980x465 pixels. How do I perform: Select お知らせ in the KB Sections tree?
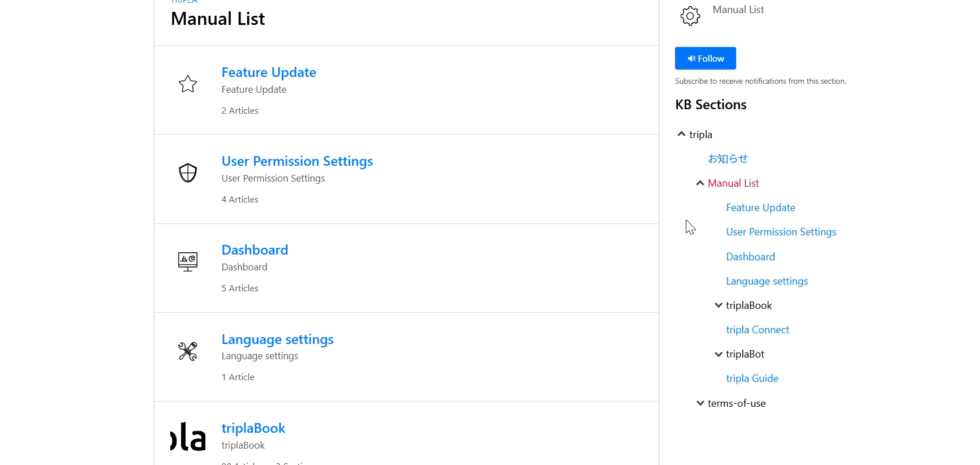pyautogui.click(x=728, y=159)
